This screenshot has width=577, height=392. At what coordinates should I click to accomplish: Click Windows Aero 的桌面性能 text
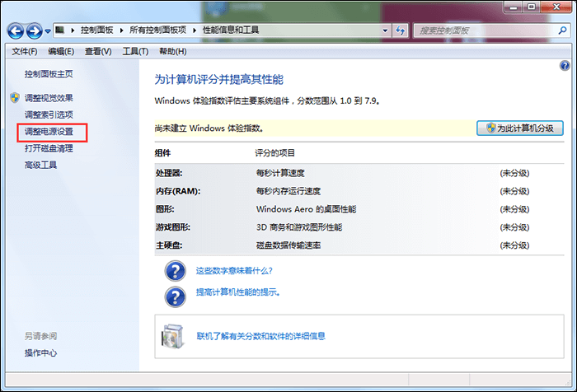coord(306,209)
